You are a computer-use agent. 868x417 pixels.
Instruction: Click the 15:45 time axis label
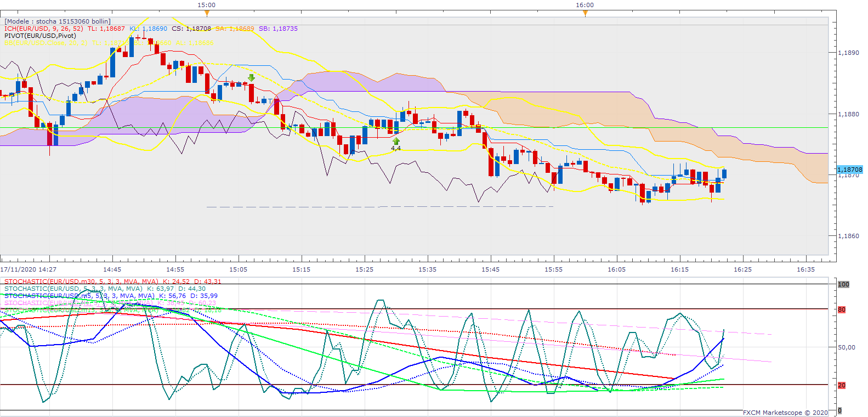click(491, 269)
